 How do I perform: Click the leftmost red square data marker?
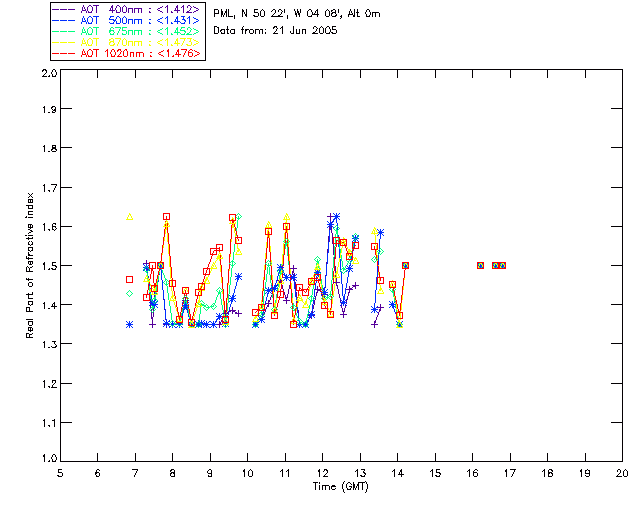pyautogui.click(x=129, y=280)
